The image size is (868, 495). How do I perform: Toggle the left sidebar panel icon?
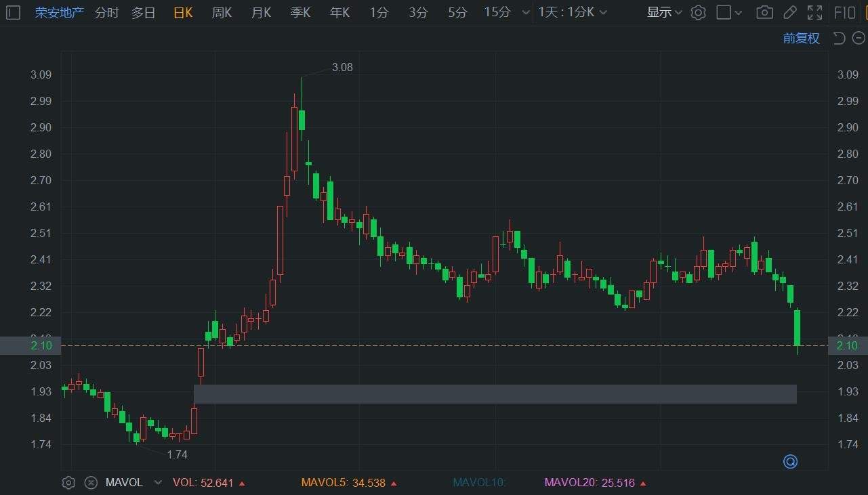coord(13,12)
